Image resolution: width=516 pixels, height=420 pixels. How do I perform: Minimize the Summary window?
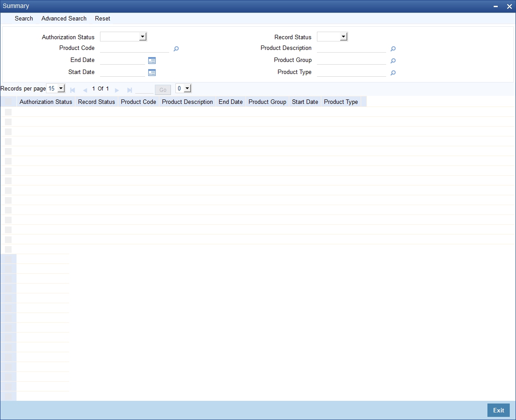tap(495, 6)
